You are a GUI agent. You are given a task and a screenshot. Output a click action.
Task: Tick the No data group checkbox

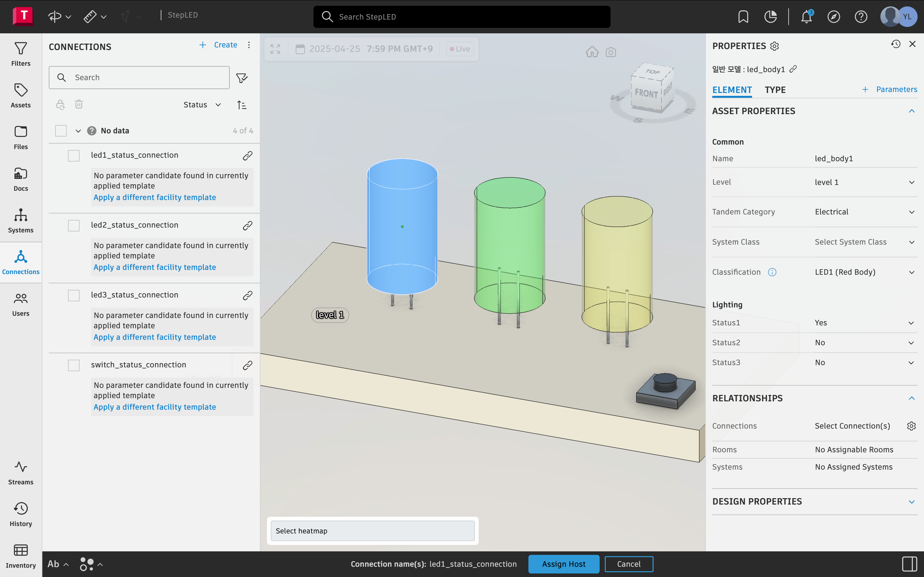[x=61, y=131]
